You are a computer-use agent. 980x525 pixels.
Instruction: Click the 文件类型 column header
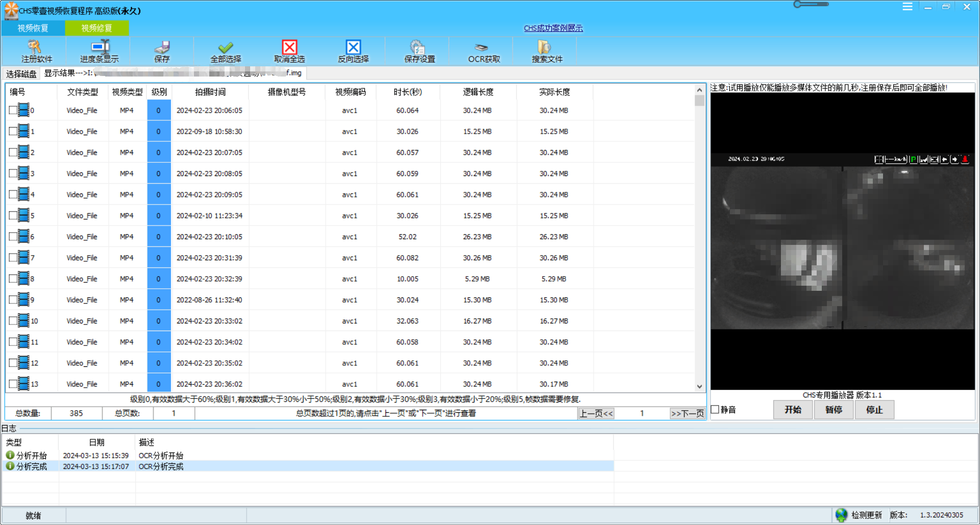pyautogui.click(x=82, y=92)
